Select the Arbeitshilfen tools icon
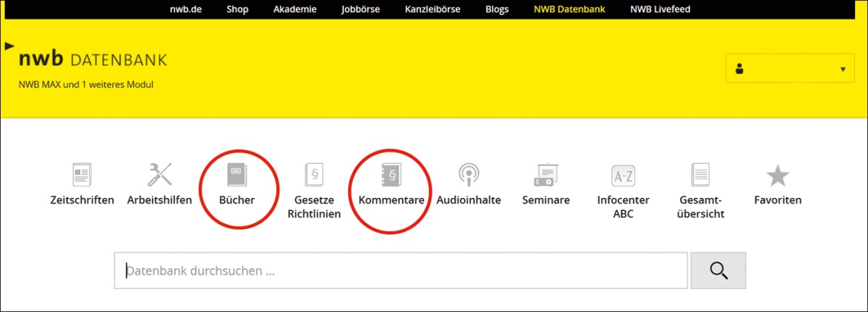This screenshot has height=312, width=868. (159, 175)
